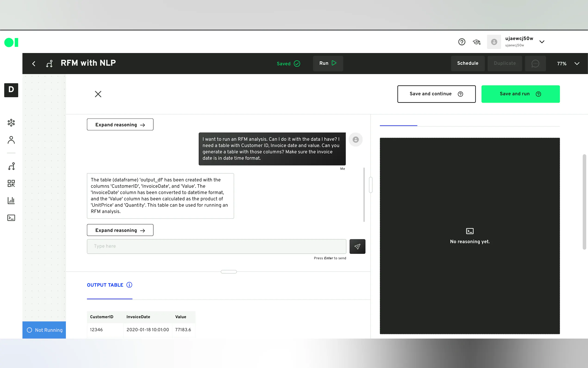Open the bar chart sidebar icon

click(11, 200)
